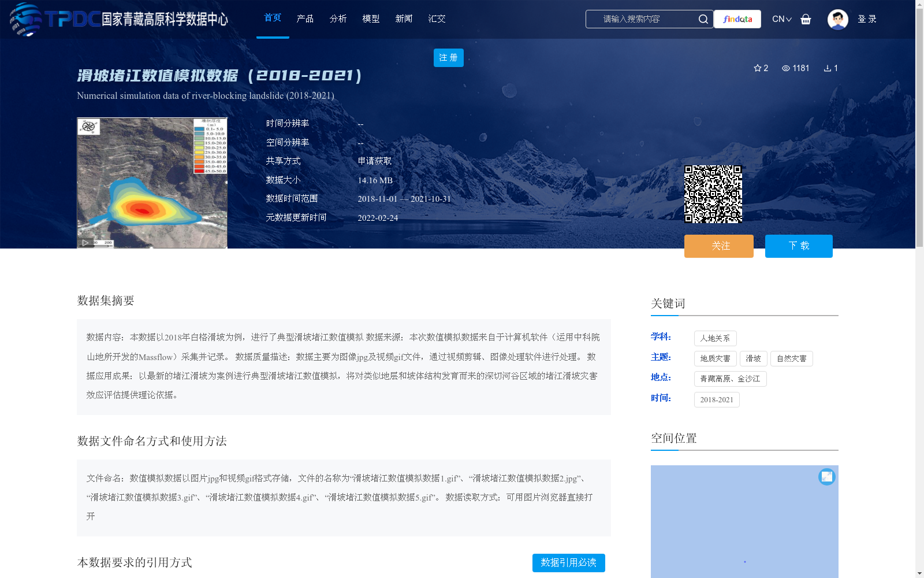Click the 青藏高原、金沙江 location tag
The height and width of the screenshot is (578, 924).
731,379
